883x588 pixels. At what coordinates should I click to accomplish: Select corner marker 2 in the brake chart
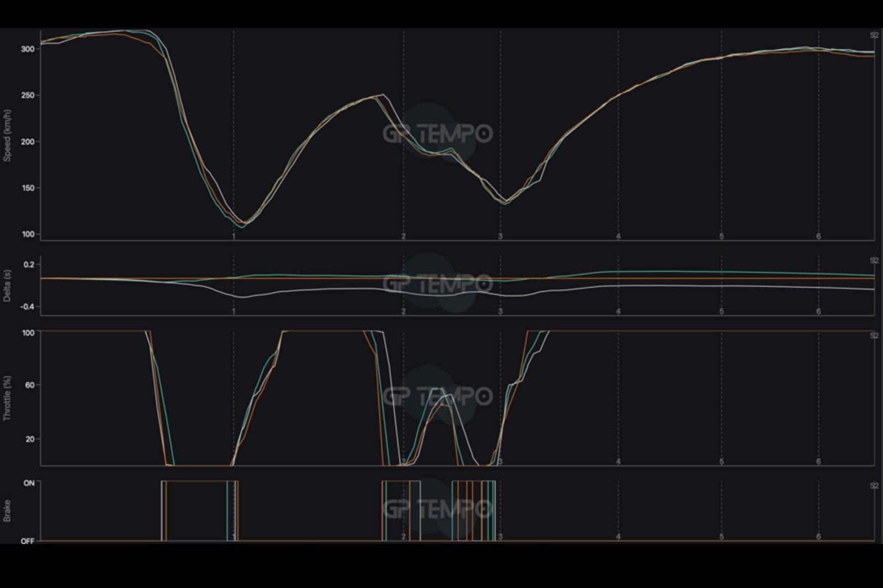click(404, 537)
